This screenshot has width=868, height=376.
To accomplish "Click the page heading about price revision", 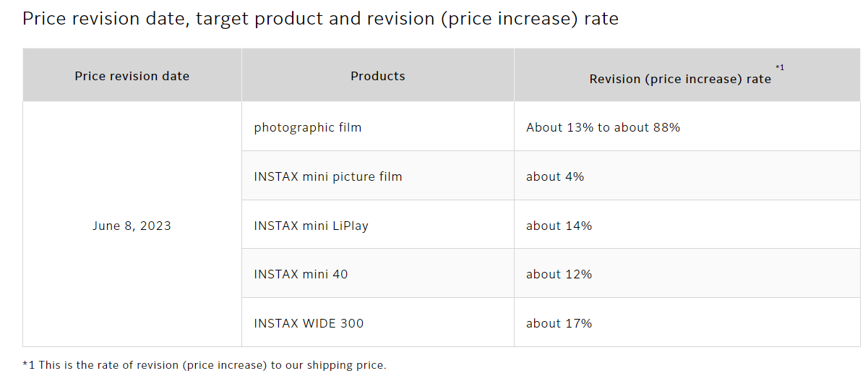I will [320, 19].
